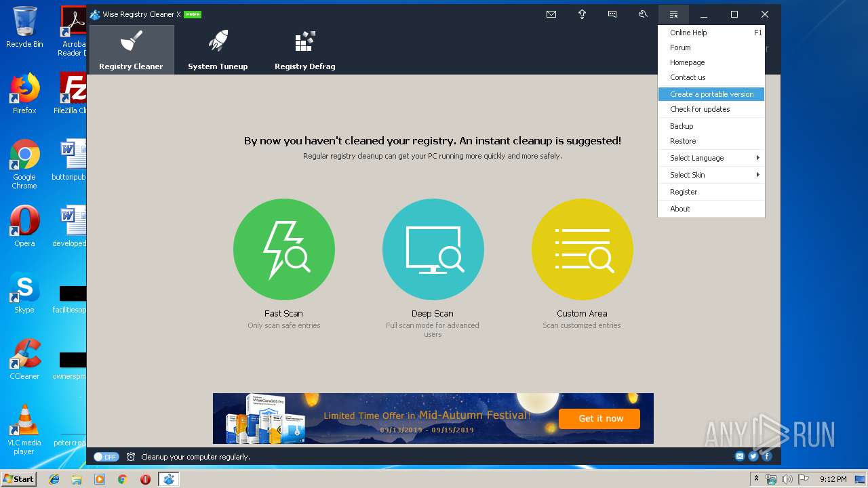Click 'Cleanup your computer regularly.' text
Image resolution: width=868 pixels, height=488 pixels.
(x=195, y=457)
